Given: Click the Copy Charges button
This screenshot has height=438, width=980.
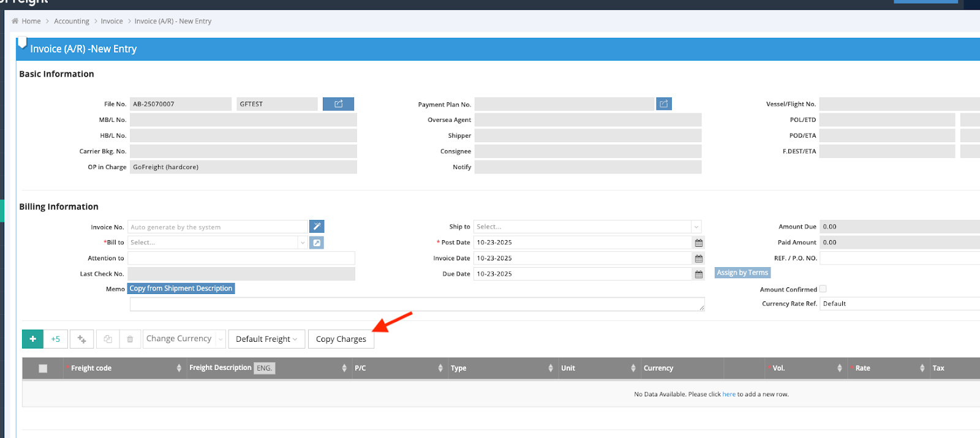Looking at the screenshot, I should coord(341,339).
